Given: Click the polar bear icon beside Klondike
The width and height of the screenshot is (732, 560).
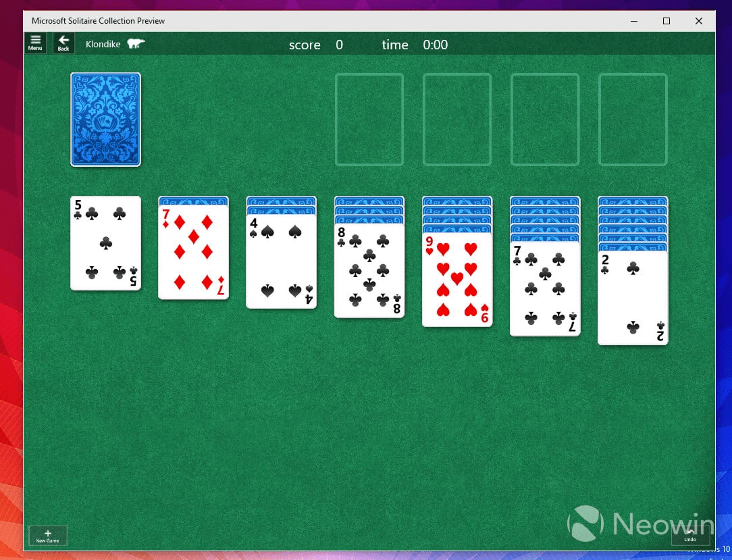Looking at the screenshot, I should point(135,43).
